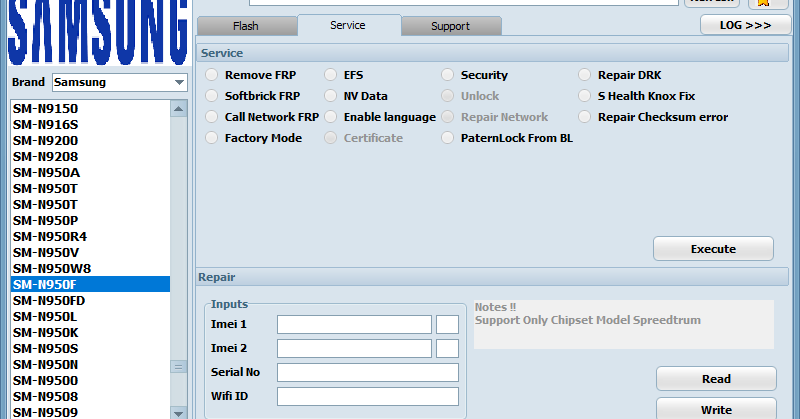Select SM-N950W8 in model list
Image resolution: width=800 pixels, height=419 pixels.
coord(90,268)
